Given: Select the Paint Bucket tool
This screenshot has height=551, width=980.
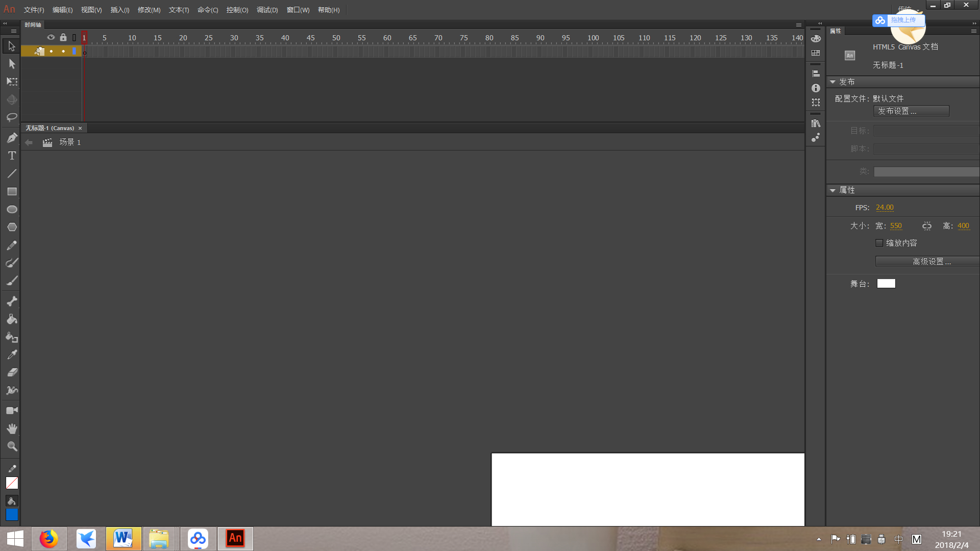Looking at the screenshot, I should point(12,319).
